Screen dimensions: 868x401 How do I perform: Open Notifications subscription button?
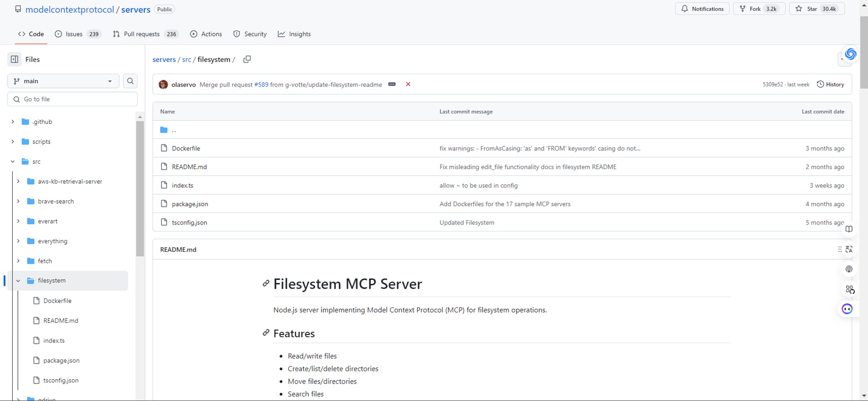pyautogui.click(x=702, y=9)
